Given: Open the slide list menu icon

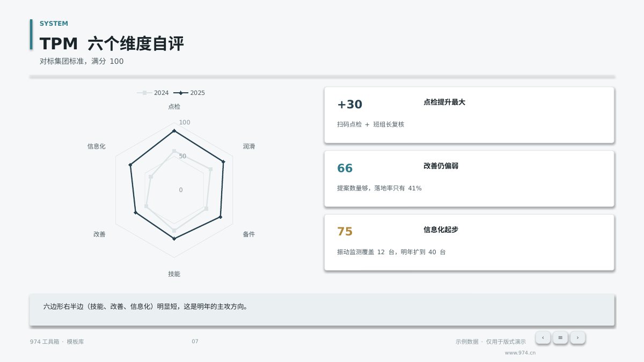Looking at the screenshot, I should coord(560,337).
